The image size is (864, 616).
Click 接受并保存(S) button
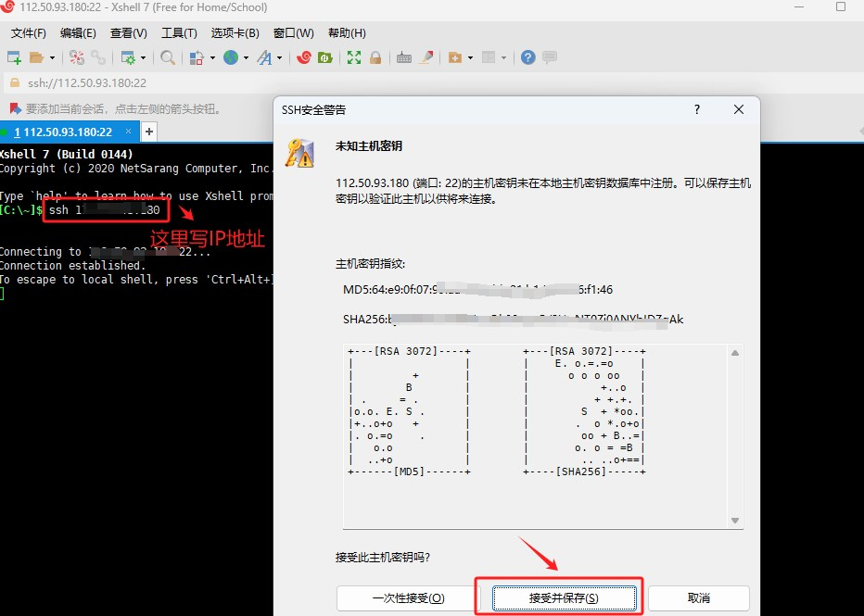pyautogui.click(x=564, y=598)
